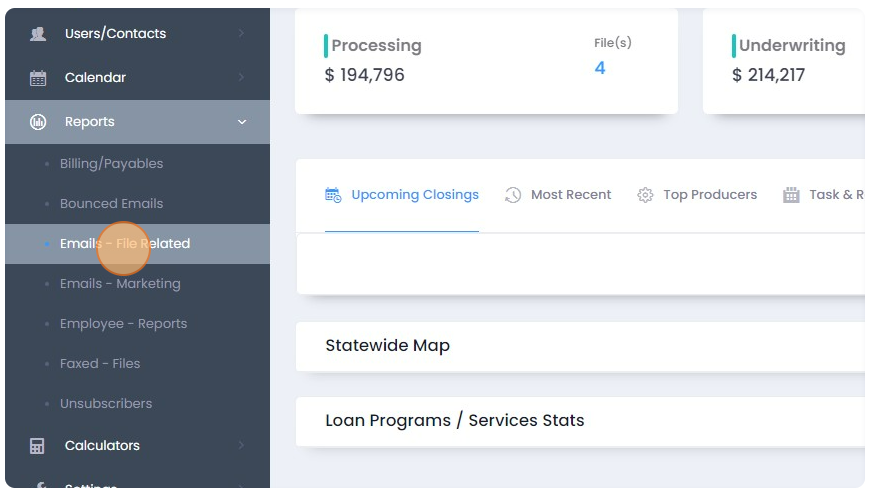Select the Reports menu item
The image size is (873, 496).
[138, 122]
